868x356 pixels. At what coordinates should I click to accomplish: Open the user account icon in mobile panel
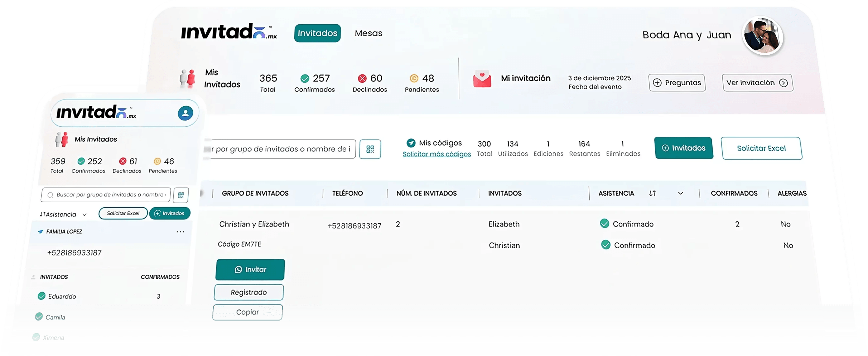(185, 113)
